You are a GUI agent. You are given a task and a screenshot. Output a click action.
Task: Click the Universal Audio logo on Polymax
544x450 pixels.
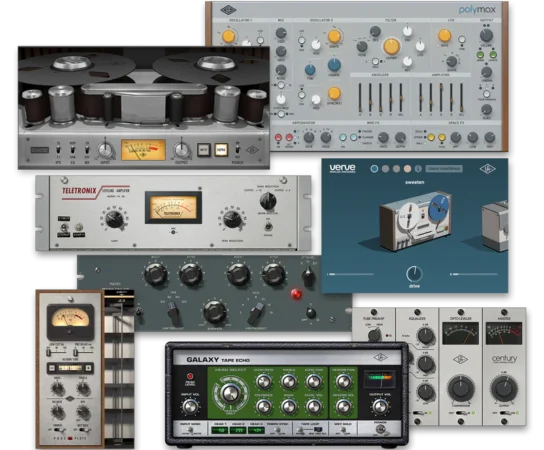(228, 10)
